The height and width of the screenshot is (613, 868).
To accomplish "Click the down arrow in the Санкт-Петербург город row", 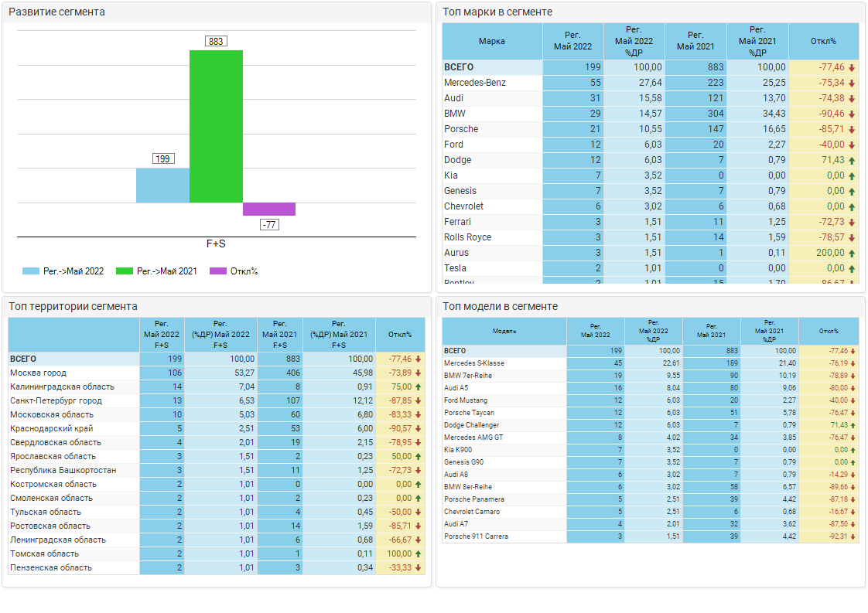I will (418, 400).
